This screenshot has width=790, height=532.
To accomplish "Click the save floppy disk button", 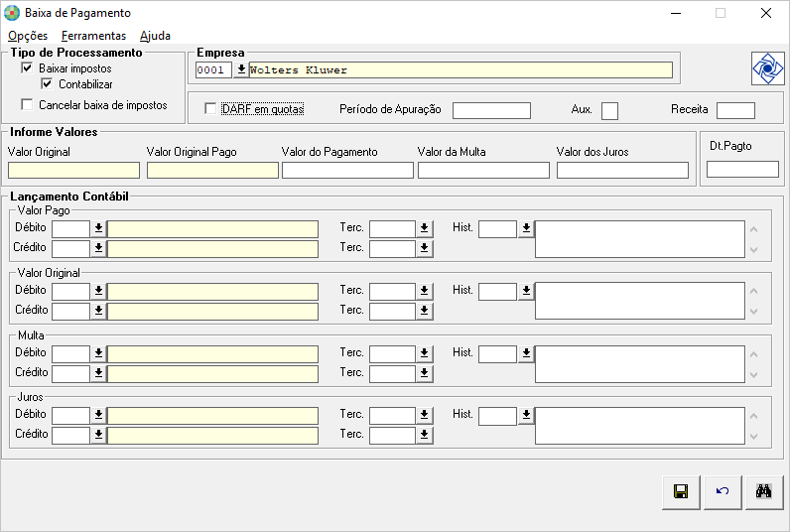I will tap(681, 491).
